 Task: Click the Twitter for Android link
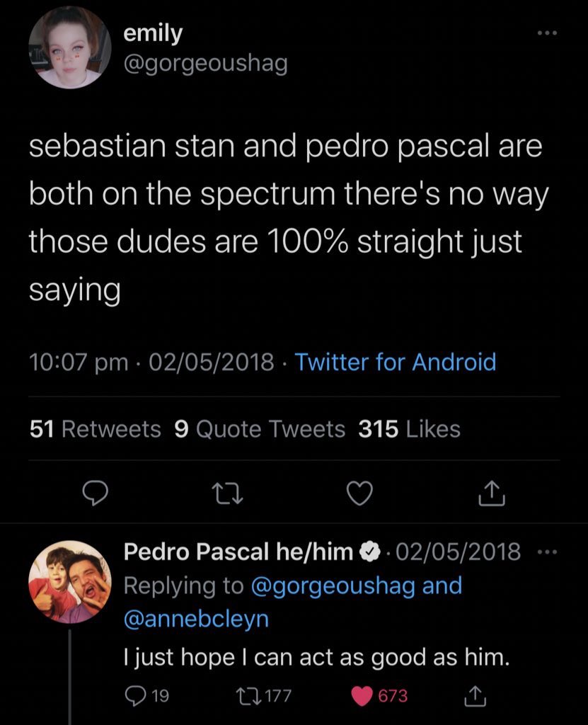(395, 362)
